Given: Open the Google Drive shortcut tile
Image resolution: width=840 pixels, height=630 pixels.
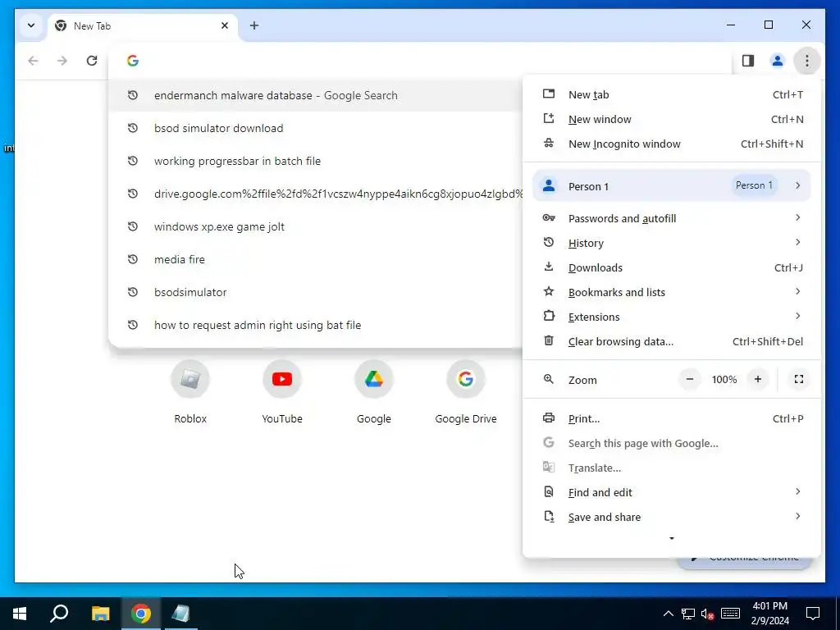Looking at the screenshot, I should (x=466, y=392).
